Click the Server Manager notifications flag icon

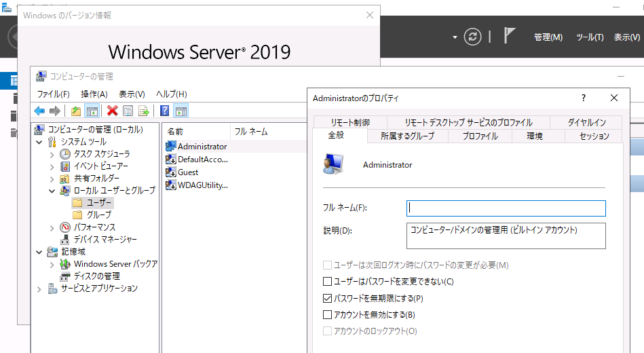coord(509,35)
